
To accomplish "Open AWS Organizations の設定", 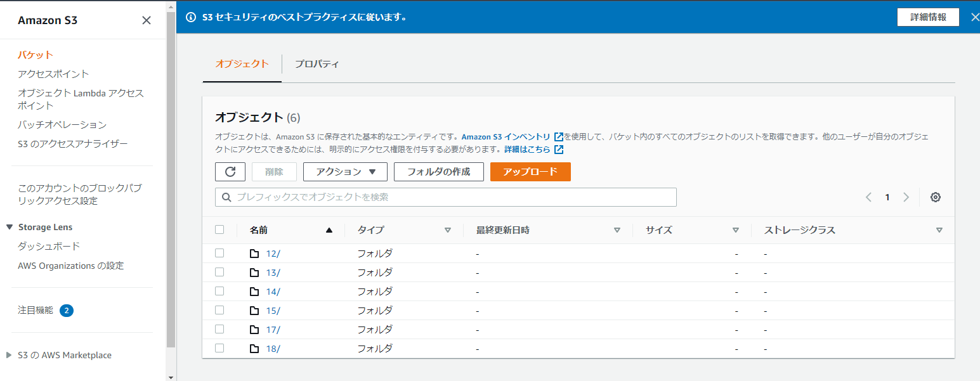I will coord(71,266).
